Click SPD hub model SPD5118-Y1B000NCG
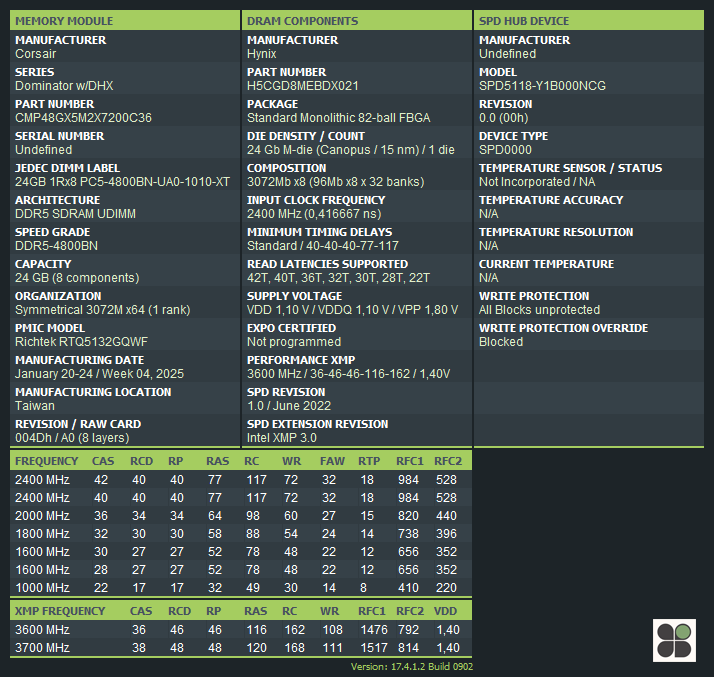This screenshot has width=714, height=677. coord(542,86)
